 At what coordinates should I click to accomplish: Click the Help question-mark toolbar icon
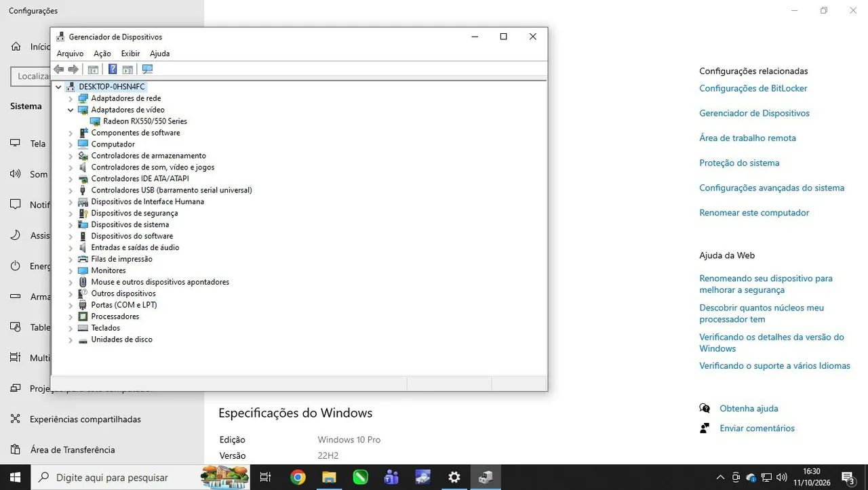click(x=113, y=69)
